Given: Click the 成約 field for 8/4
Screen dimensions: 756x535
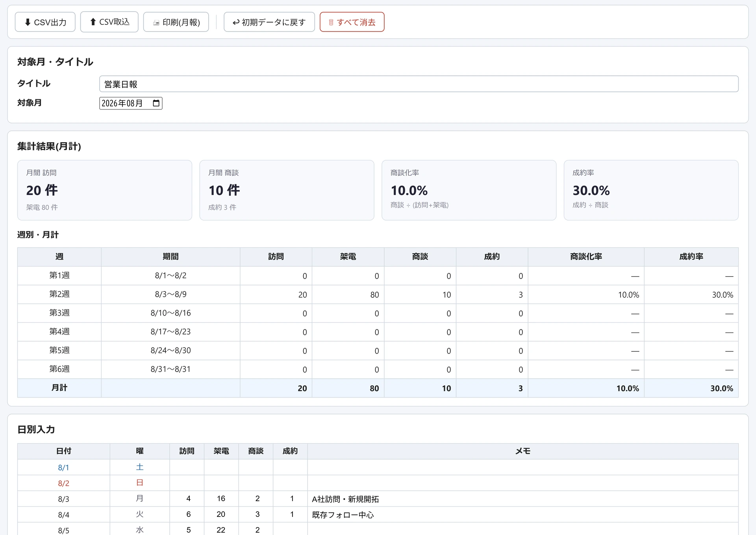Looking at the screenshot, I should click(290, 515).
